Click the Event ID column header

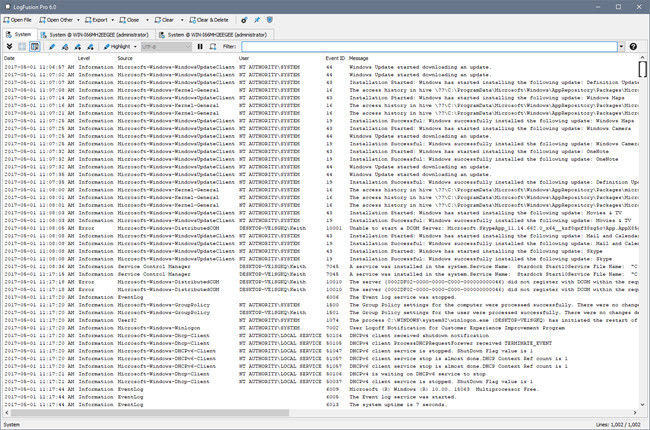click(335, 58)
